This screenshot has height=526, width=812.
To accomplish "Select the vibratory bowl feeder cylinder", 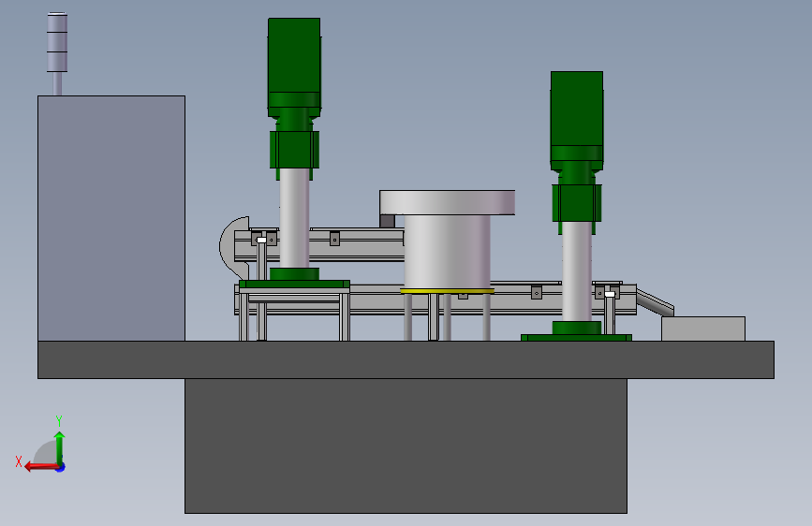I will point(447,252).
